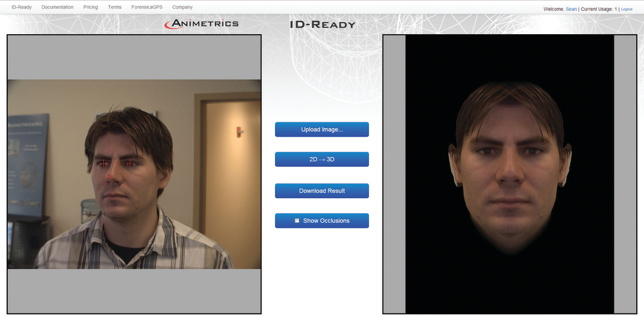
Task: Open the Documentation page
Action: [x=57, y=7]
